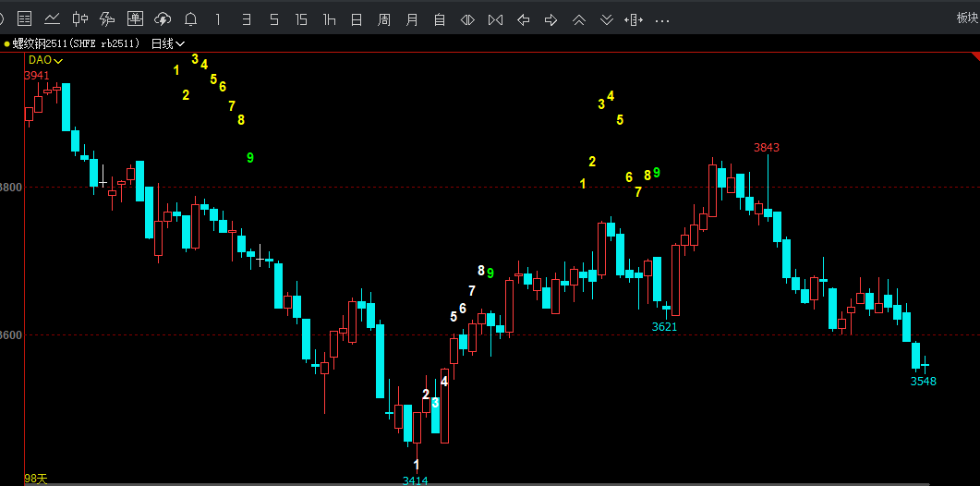The image size is (980, 486).
Task: Select the 15-minute period button
Action: click(301, 19)
